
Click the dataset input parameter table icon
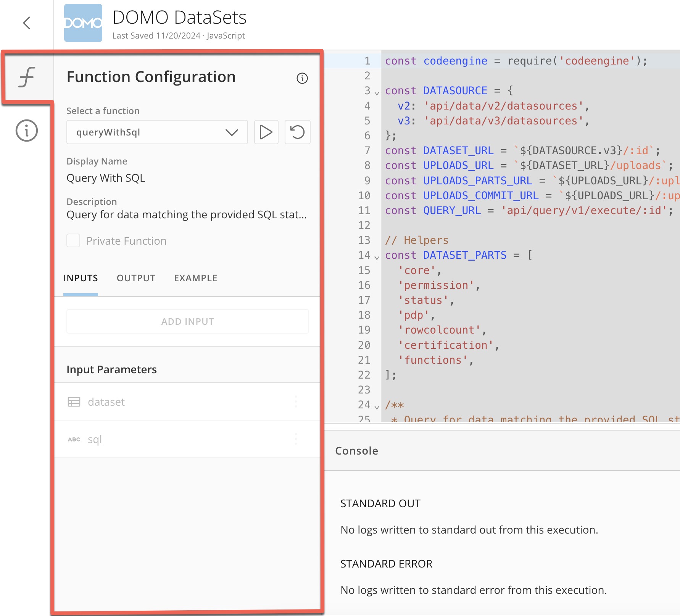(74, 402)
